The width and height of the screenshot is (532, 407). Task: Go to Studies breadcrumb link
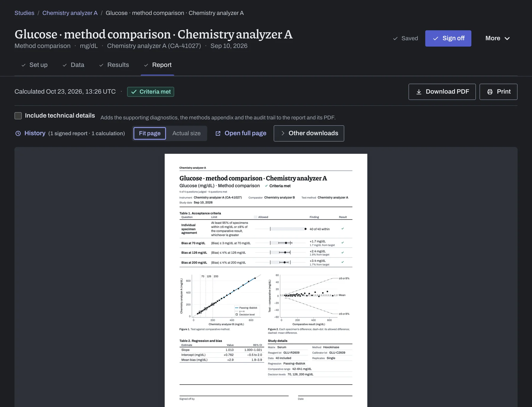(x=24, y=13)
